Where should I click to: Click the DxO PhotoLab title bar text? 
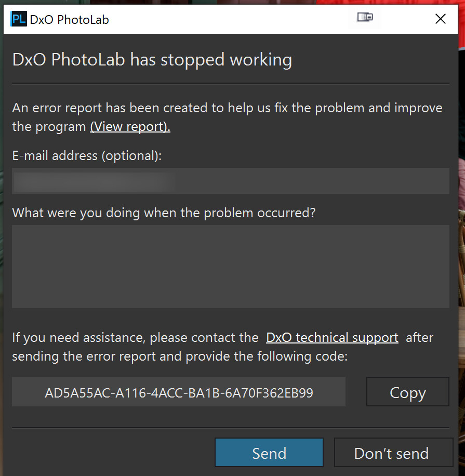point(69,20)
